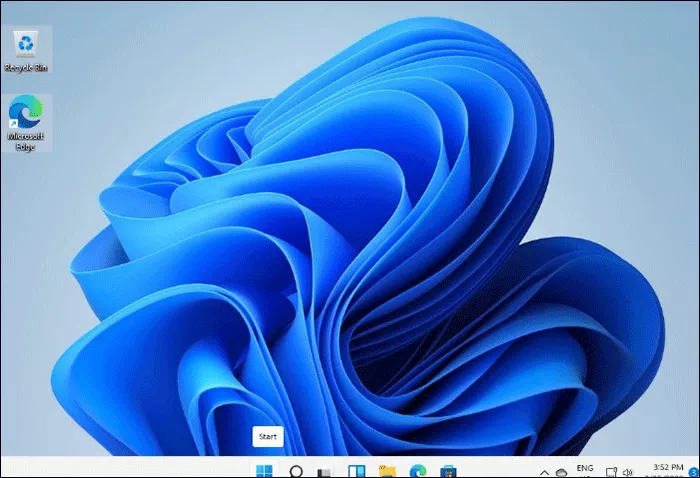Open the clock showing 3:52 PM
The image size is (700, 478).
[x=664, y=469]
